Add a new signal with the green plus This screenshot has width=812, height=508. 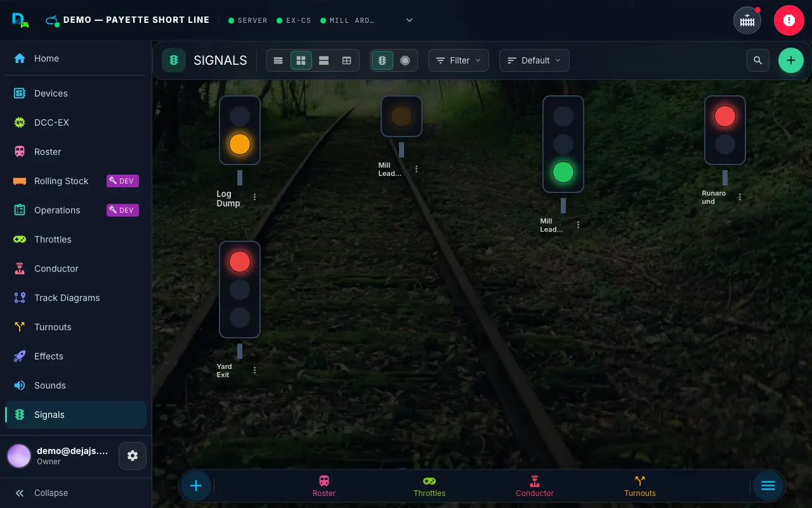[x=791, y=60]
